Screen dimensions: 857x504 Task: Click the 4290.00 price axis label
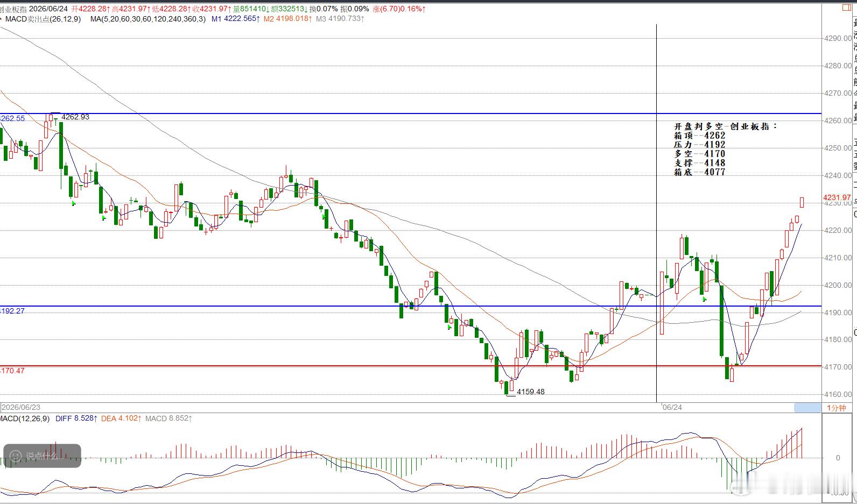click(838, 38)
